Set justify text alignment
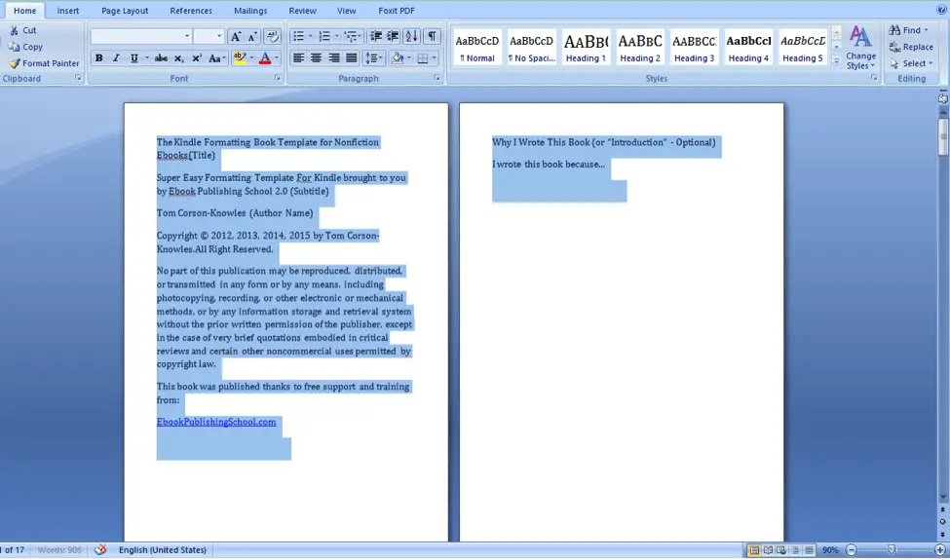Viewport: 950px width, 560px height. [352, 58]
